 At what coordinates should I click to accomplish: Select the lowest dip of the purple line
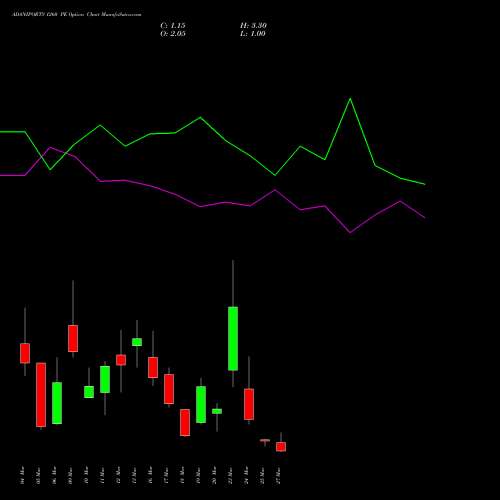(350, 232)
